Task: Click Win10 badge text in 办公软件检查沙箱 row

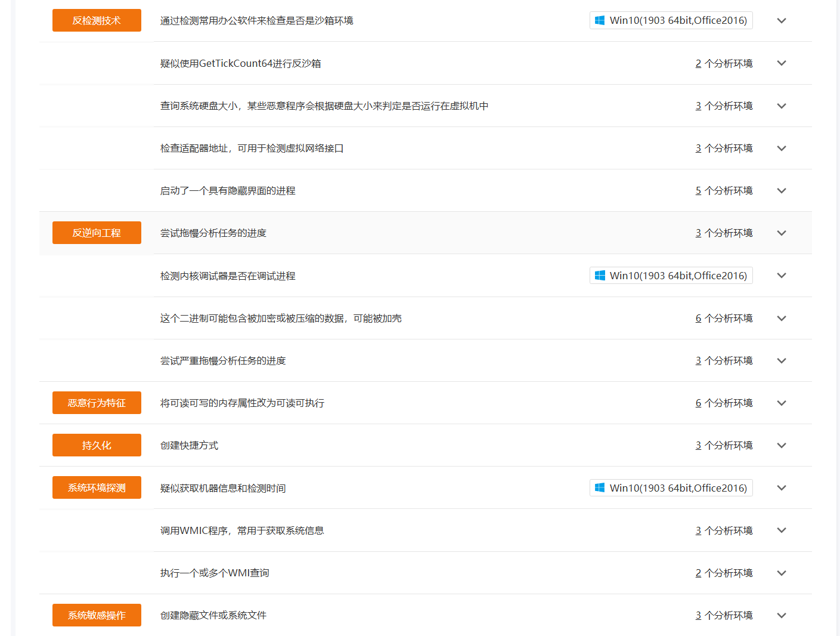Action: click(x=678, y=20)
